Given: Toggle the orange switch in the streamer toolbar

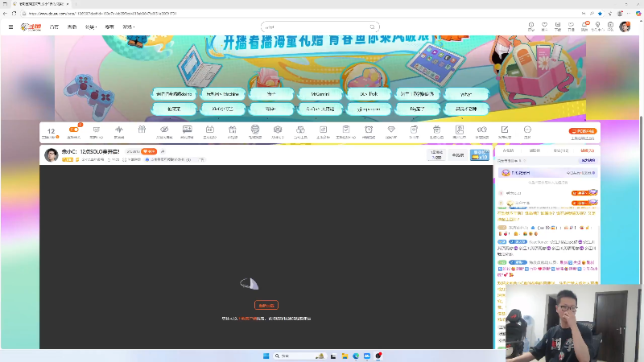Looking at the screenshot, I should point(74,130).
